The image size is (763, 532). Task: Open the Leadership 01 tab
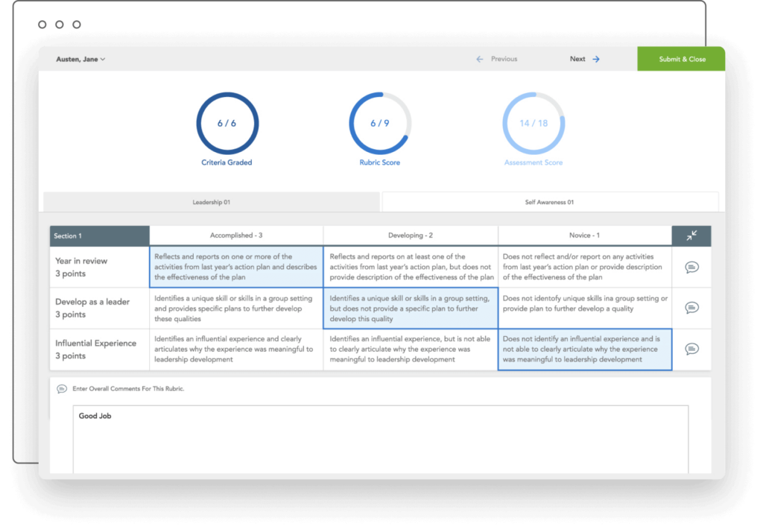(212, 201)
